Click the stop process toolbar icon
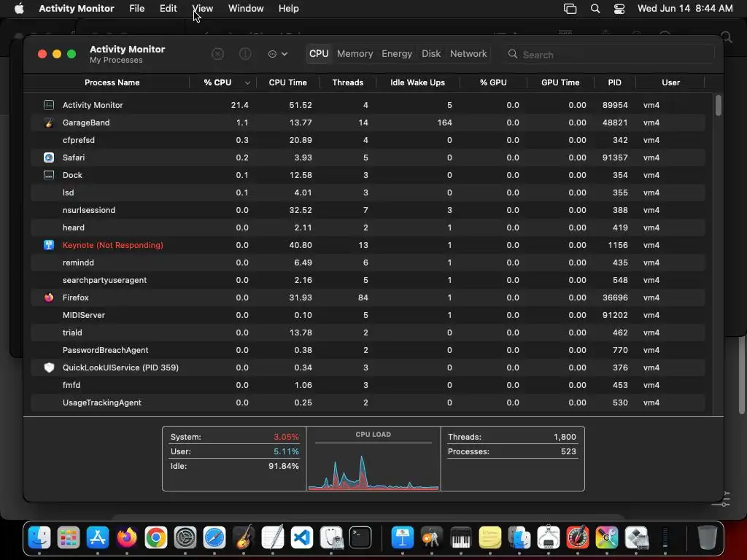 (x=217, y=54)
